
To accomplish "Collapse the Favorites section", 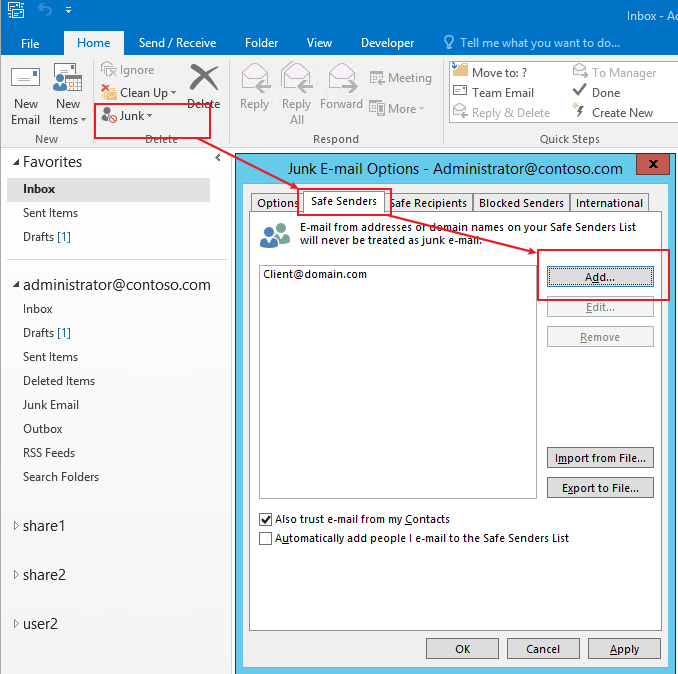I will (16, 162).
